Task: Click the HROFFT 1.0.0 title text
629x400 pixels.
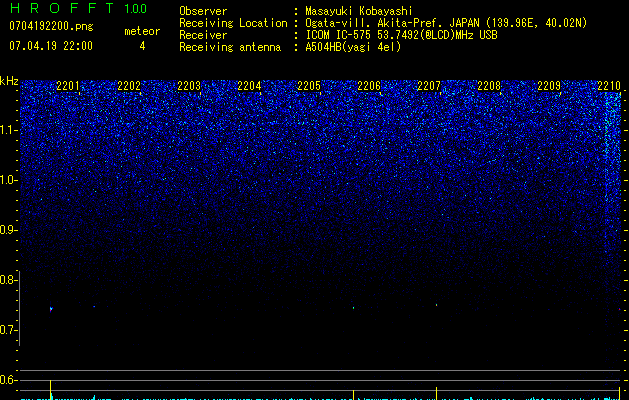Action: click(78, 8)
